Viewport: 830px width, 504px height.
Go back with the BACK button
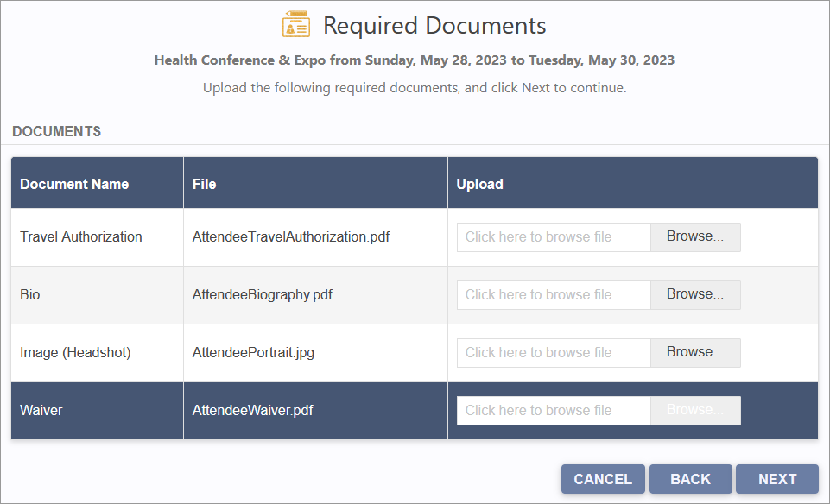690,479
